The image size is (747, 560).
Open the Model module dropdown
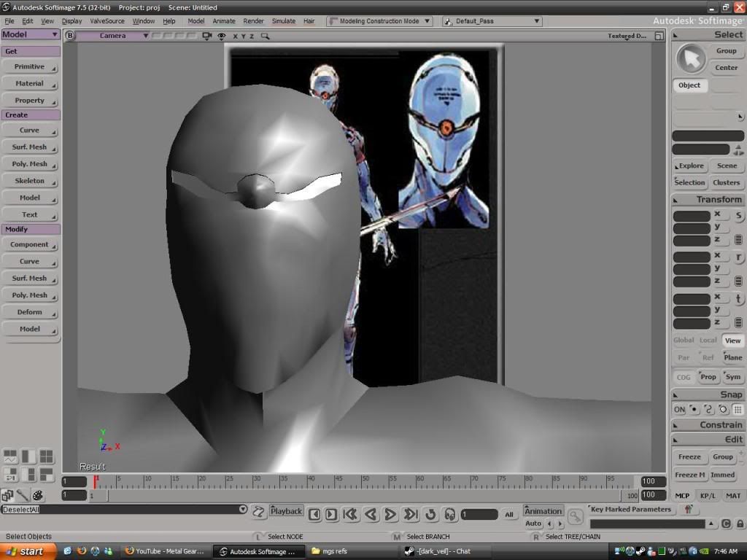pos(31,34)
